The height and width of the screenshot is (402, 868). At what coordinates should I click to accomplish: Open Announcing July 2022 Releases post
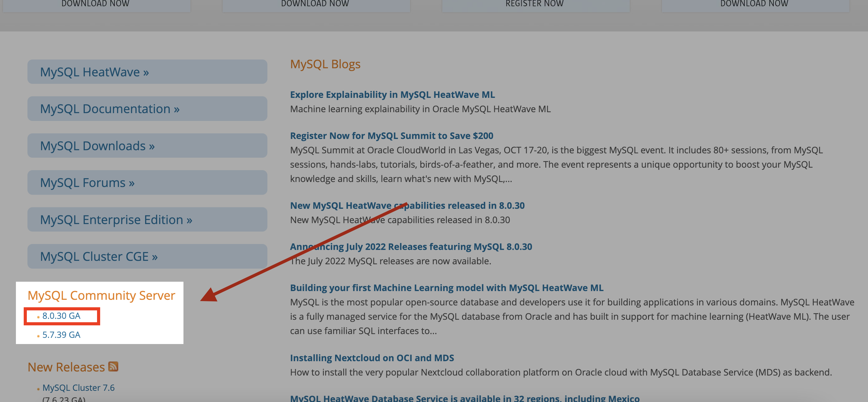click(x=411, y=246)
